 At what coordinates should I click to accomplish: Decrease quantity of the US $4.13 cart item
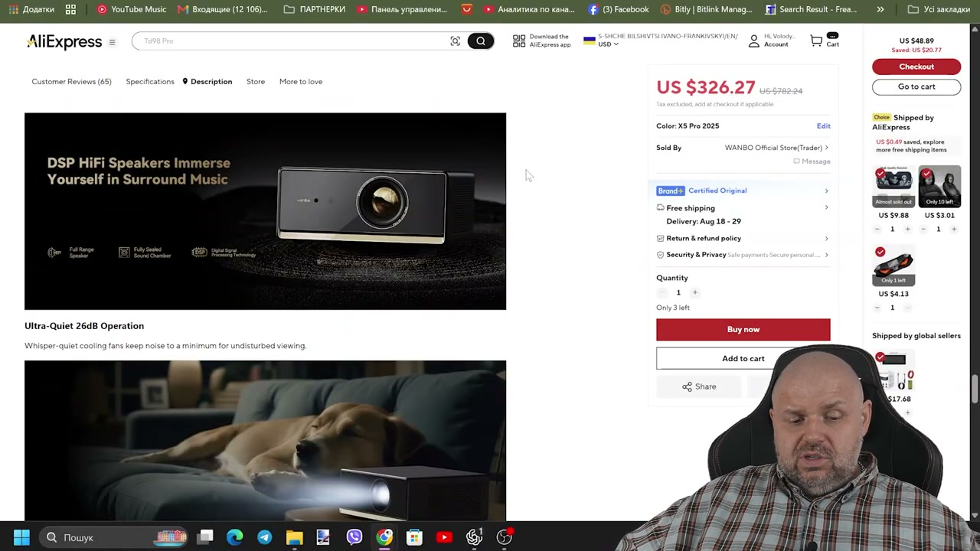(877, 308)
